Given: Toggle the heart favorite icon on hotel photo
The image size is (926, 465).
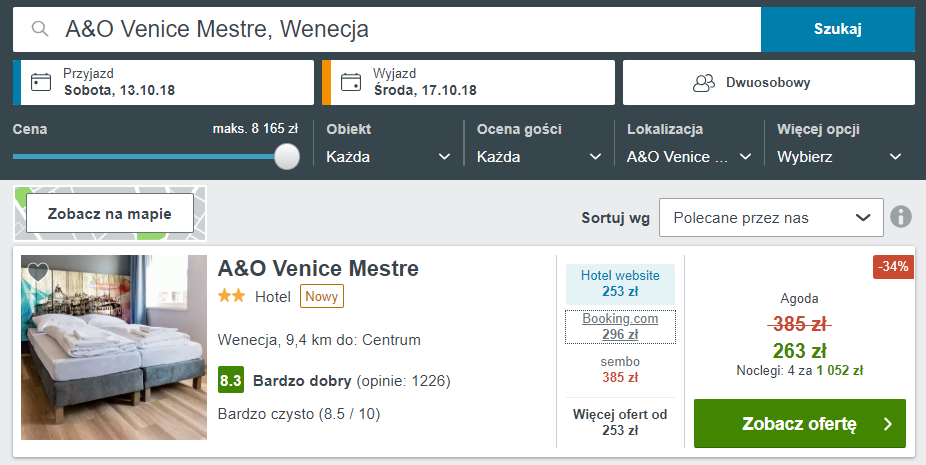Looking at the screenshot, I should click(38, 272).
